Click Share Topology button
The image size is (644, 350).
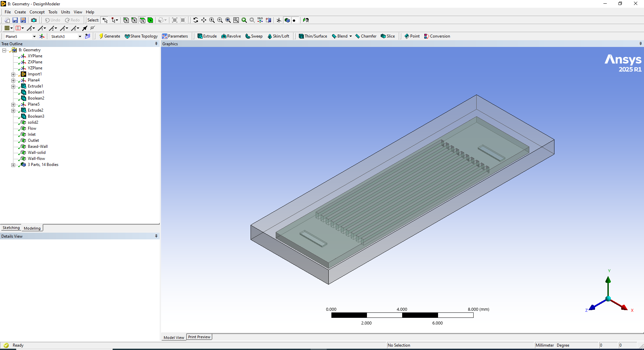141,36
